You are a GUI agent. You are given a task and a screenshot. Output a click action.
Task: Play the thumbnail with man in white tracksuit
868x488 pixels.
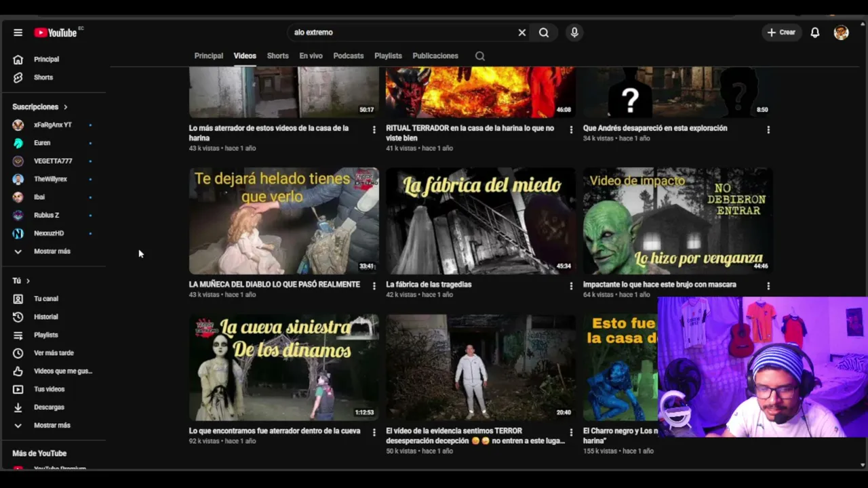coord(481,367)
